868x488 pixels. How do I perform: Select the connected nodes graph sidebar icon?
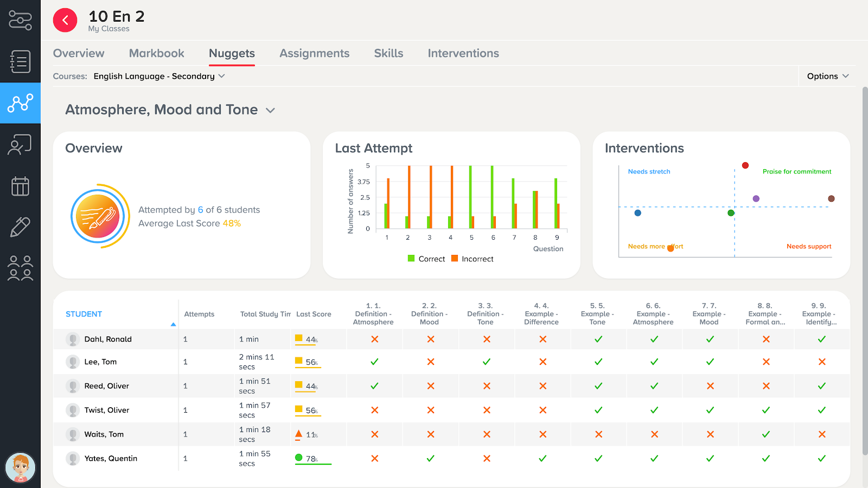click(x=20, y=103)
